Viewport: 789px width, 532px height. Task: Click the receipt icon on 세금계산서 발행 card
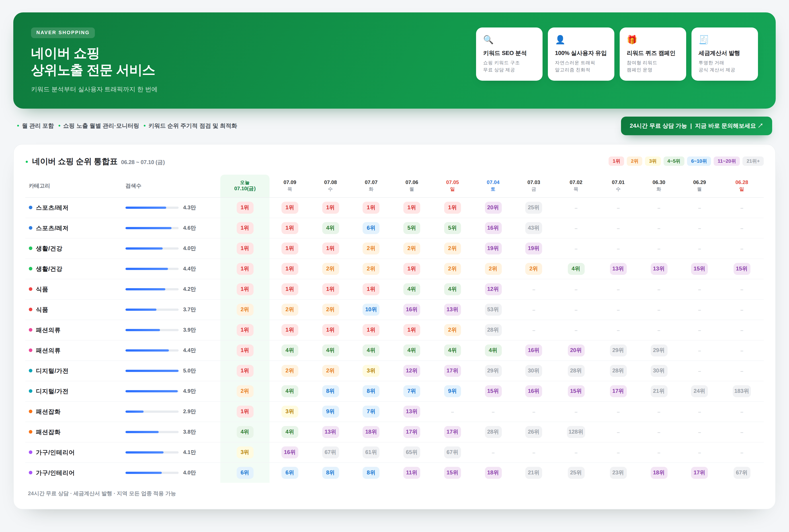click(703, 40)
